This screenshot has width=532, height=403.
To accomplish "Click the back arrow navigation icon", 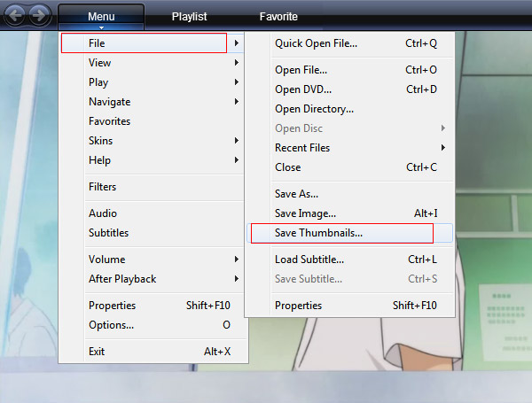I will pos(15,15).
